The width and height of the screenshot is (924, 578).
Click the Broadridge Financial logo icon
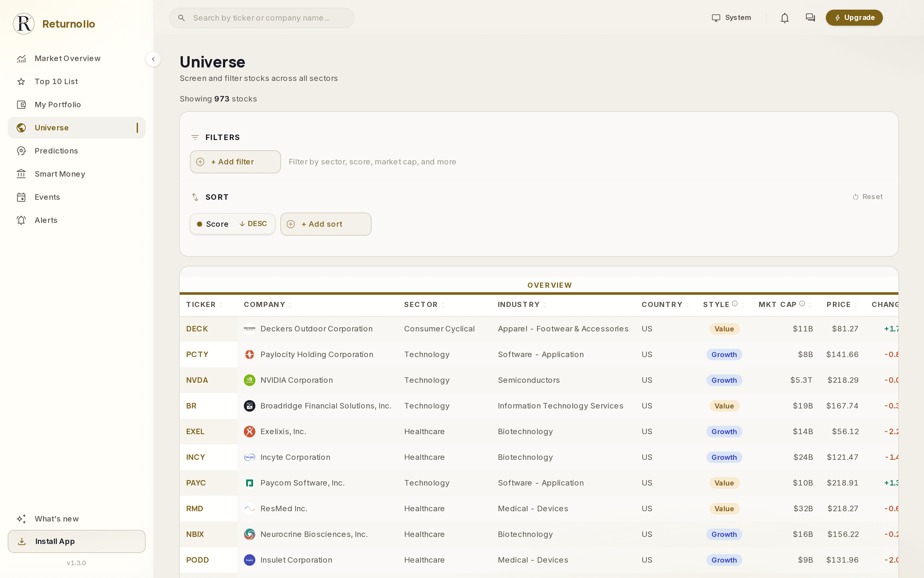249,406
